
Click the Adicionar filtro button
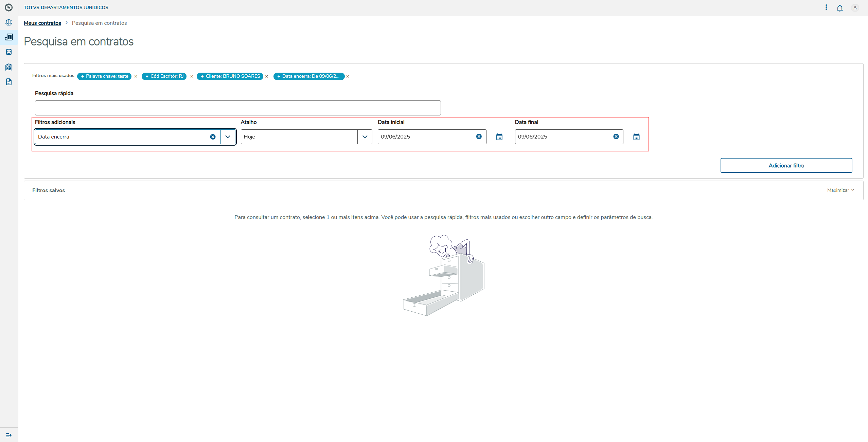pos(786,165)
